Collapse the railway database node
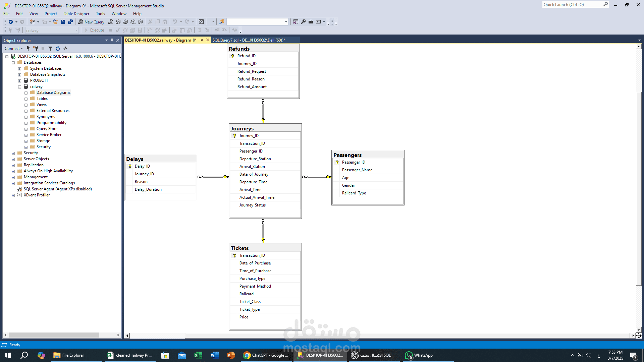The width and height of the screenshot is (644, 362). [x=20, y=87]
